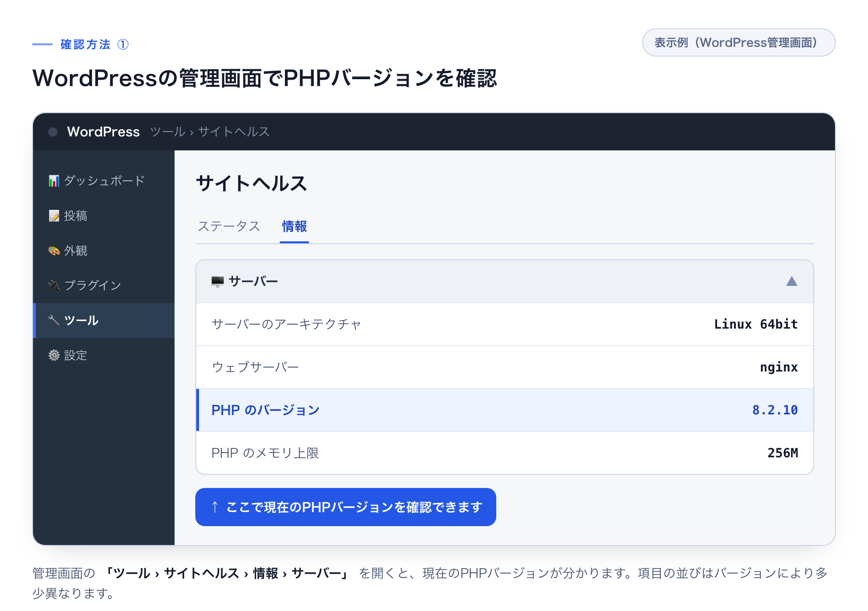
Task: Switch to the ステータス tab
Action: (x=229, y=226)
